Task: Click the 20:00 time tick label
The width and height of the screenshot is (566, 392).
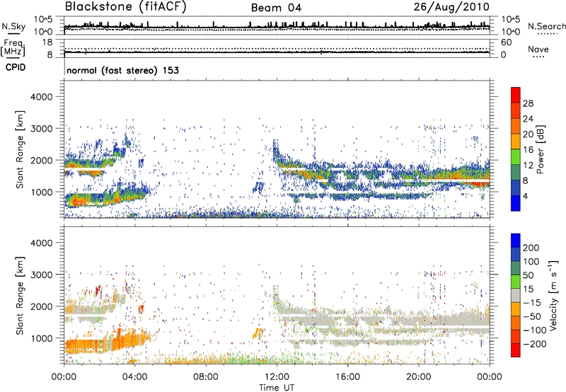Action: 419,377
